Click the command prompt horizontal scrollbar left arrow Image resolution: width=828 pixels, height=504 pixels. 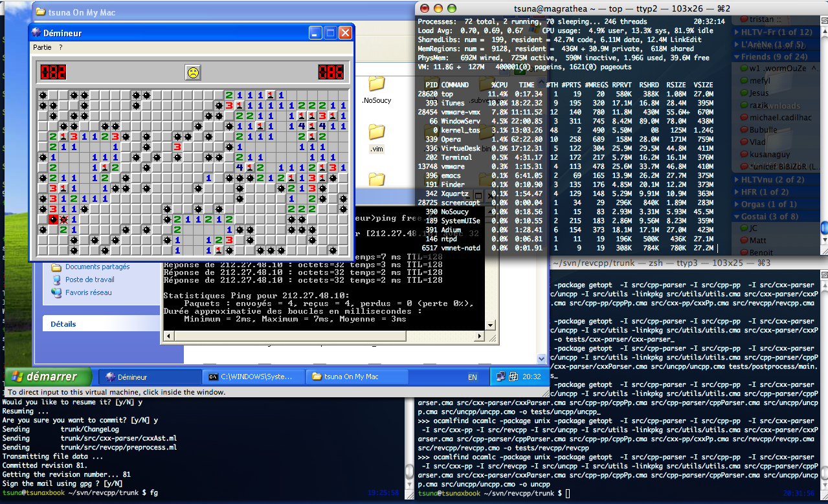(x=168, y=336)
